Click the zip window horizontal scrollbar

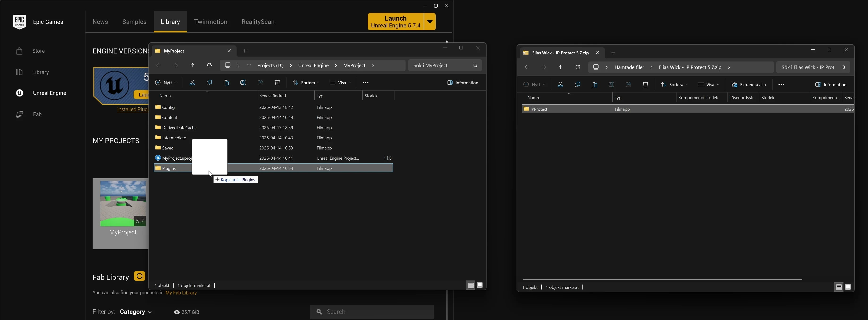click(663, 280)
